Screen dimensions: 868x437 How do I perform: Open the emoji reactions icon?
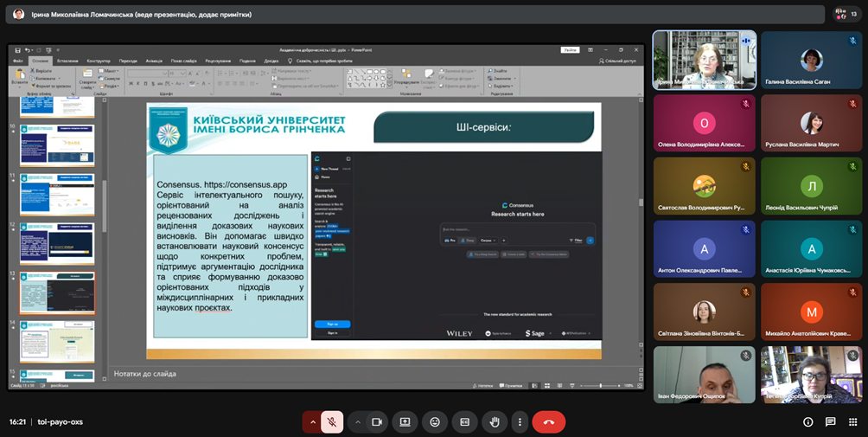pos(434,421)
